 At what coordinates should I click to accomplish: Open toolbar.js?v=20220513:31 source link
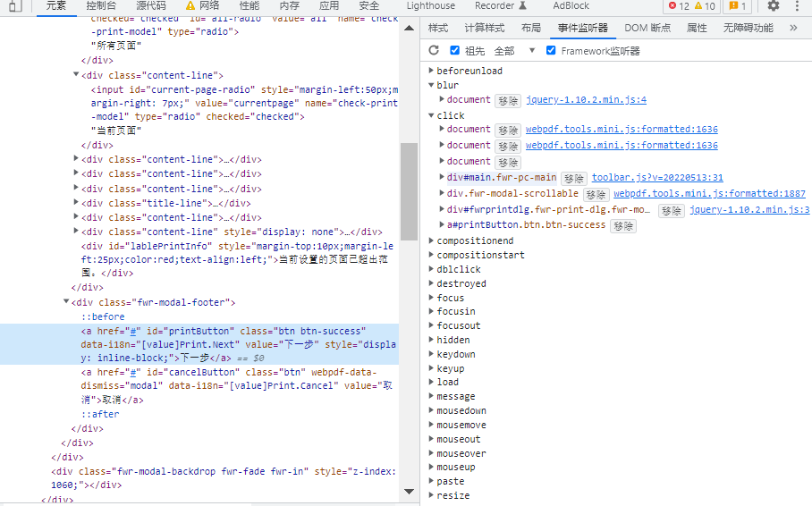(x=657, y=177)
